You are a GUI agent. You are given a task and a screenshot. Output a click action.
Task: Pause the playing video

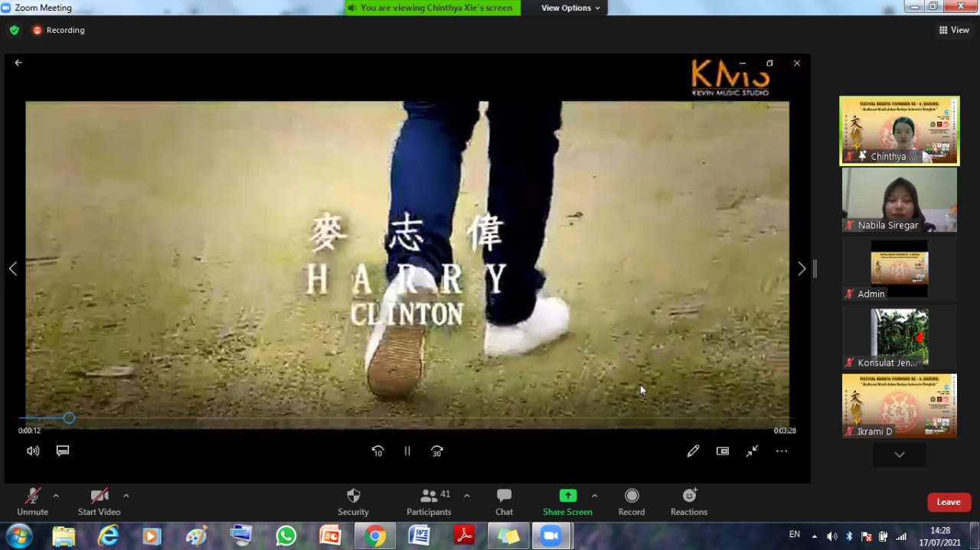coord(407,451)
